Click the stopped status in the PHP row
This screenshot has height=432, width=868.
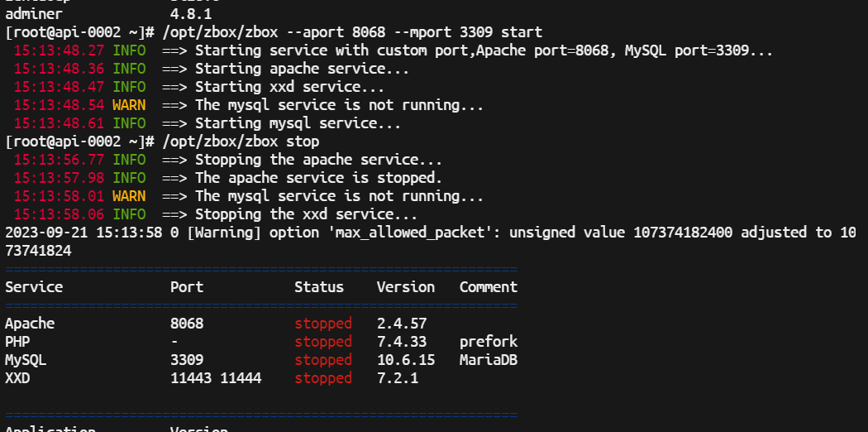pyautogui.click(x=323, y=342)
